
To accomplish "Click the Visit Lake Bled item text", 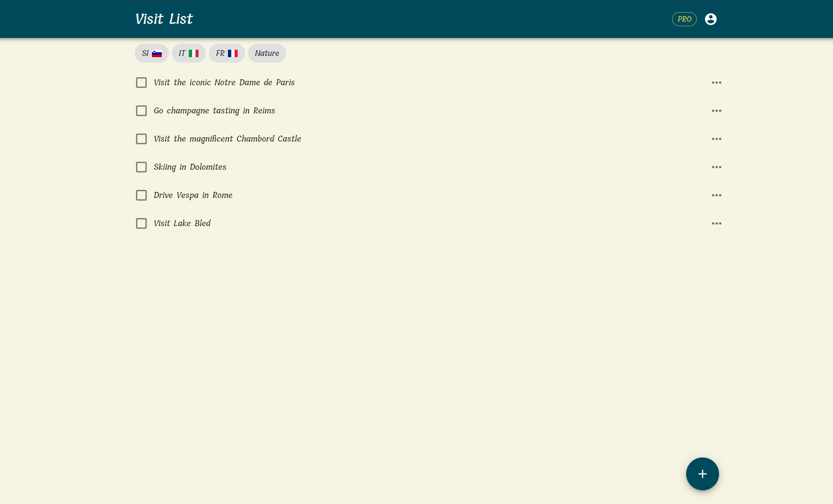I will 182,223.
